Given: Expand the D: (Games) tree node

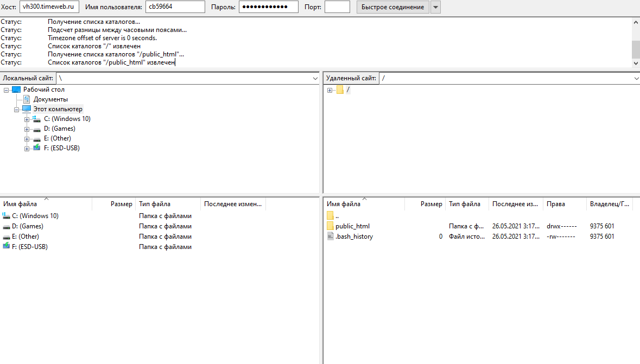Looking at the screenshot, I should [x=27, y=129].
